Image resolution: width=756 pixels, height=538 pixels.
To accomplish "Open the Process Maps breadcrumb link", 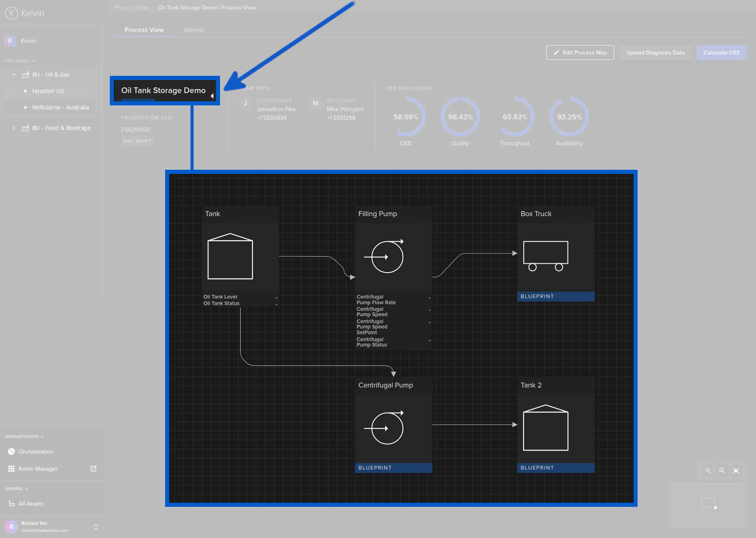I will pos(132,7).
